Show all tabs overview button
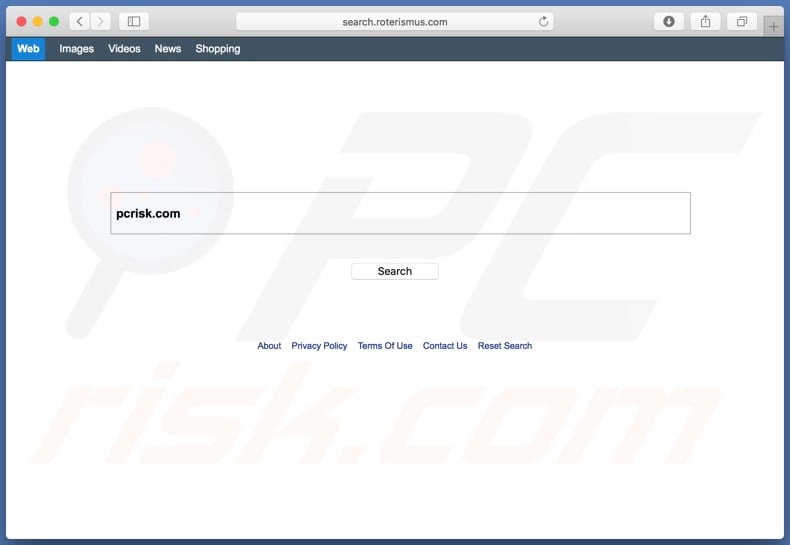 click(742, 22)
